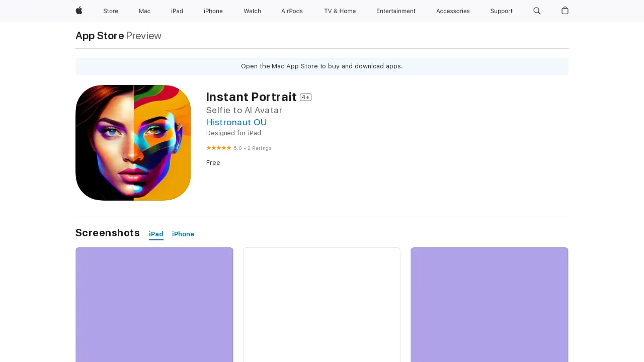Viewport: 644px width, 362px height.
Task: Click the 'Selfie to AI Avatar' subtitle
Action: click(244, 110)
